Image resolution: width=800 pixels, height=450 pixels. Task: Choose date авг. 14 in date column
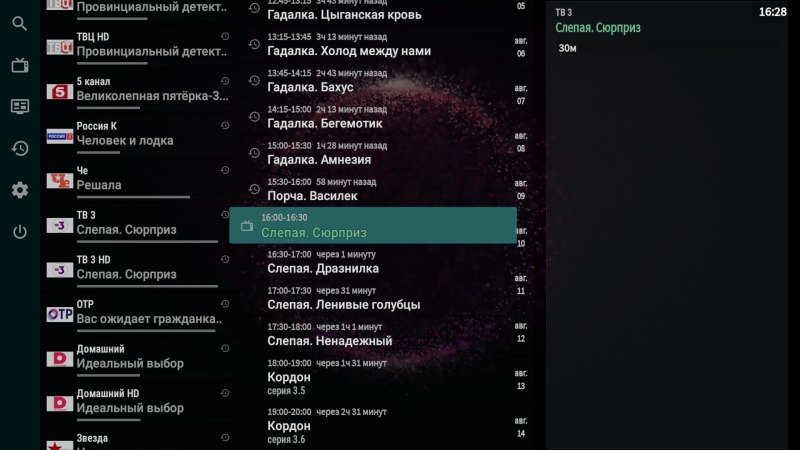pos(520,427)
